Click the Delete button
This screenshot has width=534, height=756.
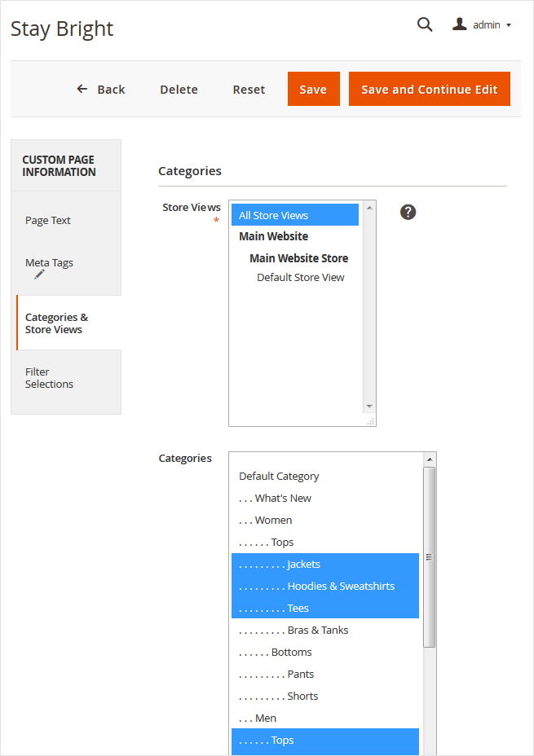(x=179, y=90)
